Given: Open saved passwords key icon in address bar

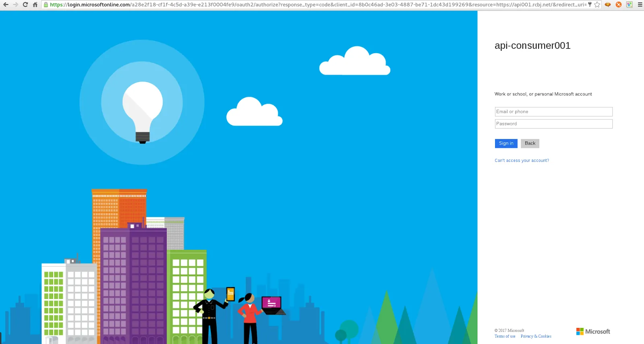Looking at the screenshot, I should (590, 5).
